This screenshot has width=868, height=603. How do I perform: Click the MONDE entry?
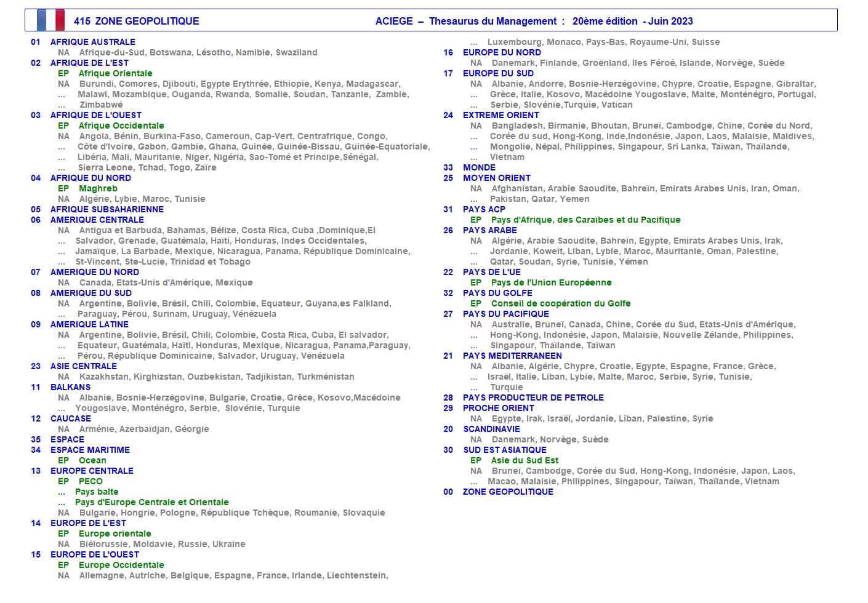(479, 167)
